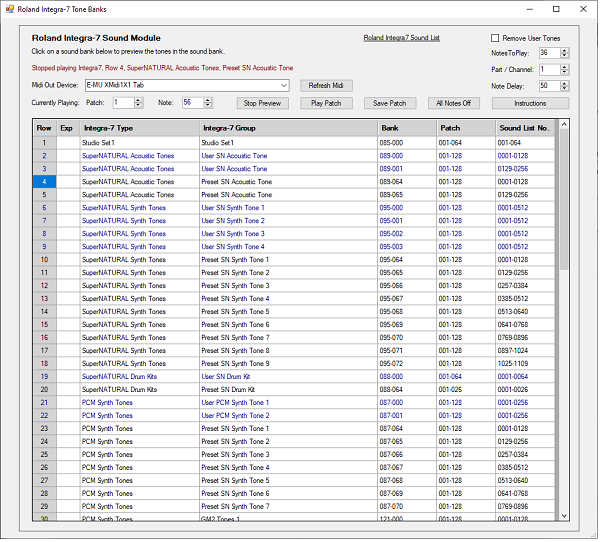
Task: Increase the currently playing Note value
Action: (x=207, y=100)
